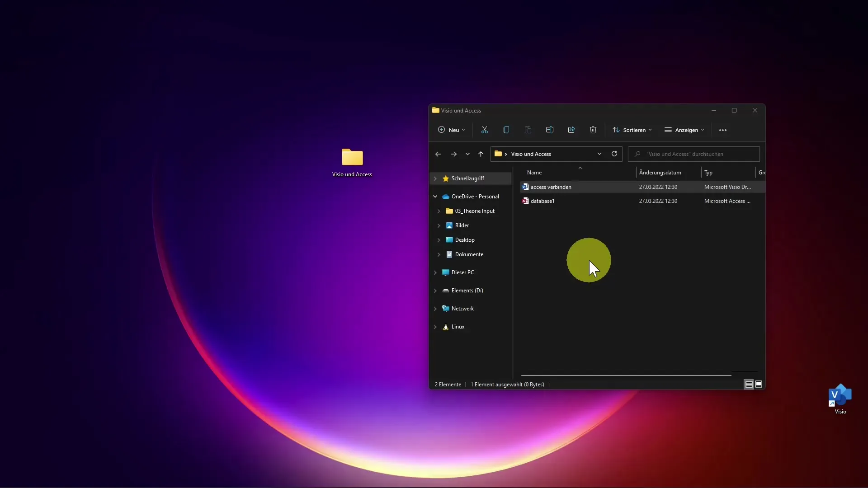Screen dimensions: 868x488
Task: Copy the selected file using copy icon
Action: pos(506,130)
